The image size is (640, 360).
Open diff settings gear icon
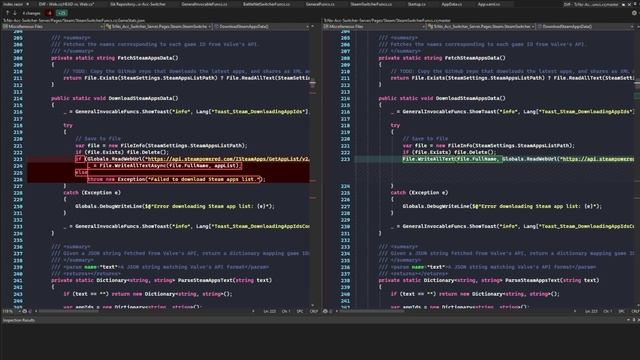pos(634,13)
